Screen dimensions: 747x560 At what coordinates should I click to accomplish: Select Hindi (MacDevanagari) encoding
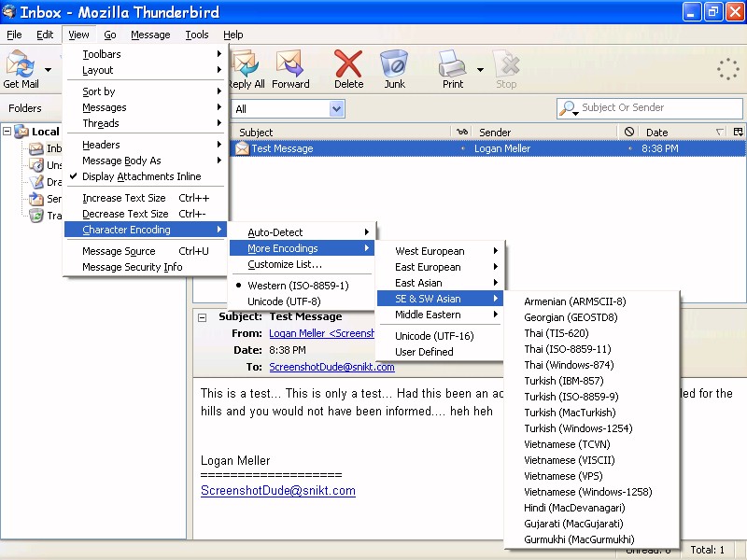point(591,508)
